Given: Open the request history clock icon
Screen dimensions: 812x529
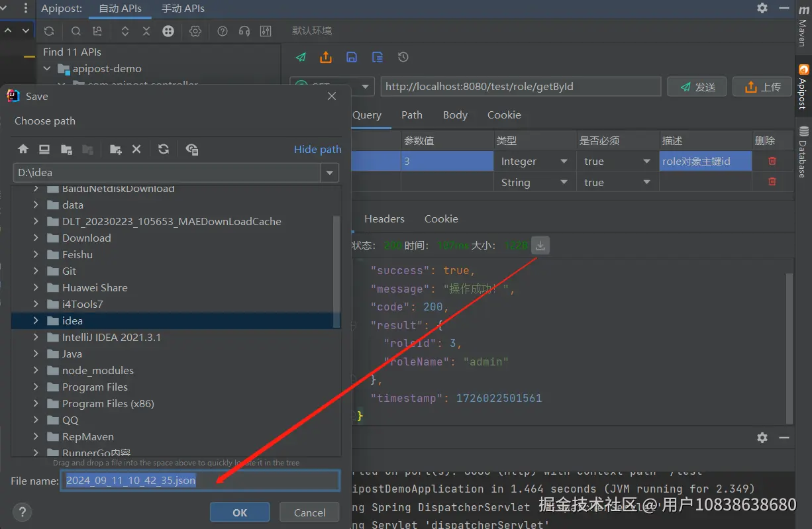Looking at the screenshot, I should tap(403, 58).
